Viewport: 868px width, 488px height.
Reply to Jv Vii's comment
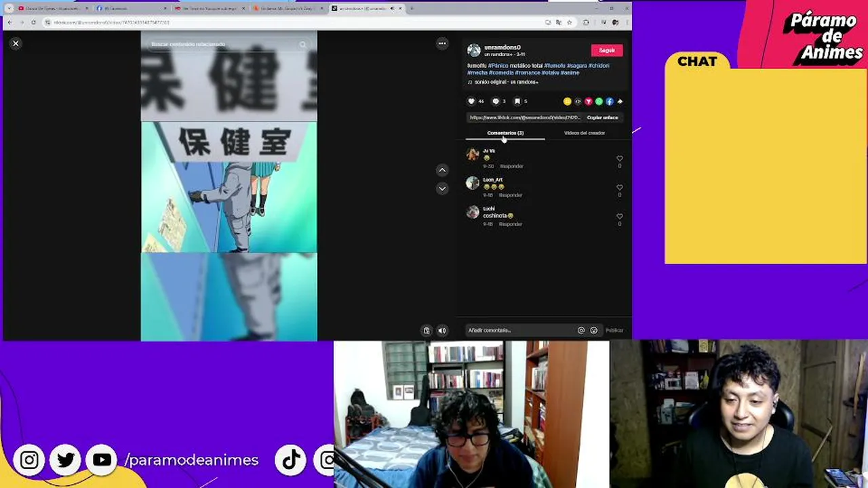(x=511, y=166)
